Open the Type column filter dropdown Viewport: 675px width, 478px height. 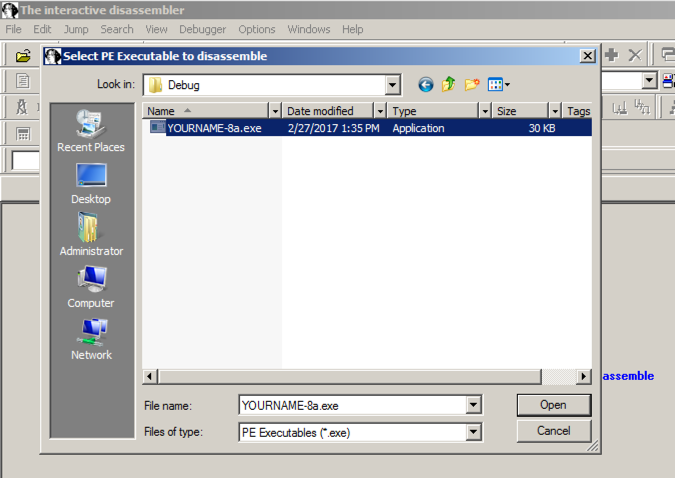click(485, 111)
